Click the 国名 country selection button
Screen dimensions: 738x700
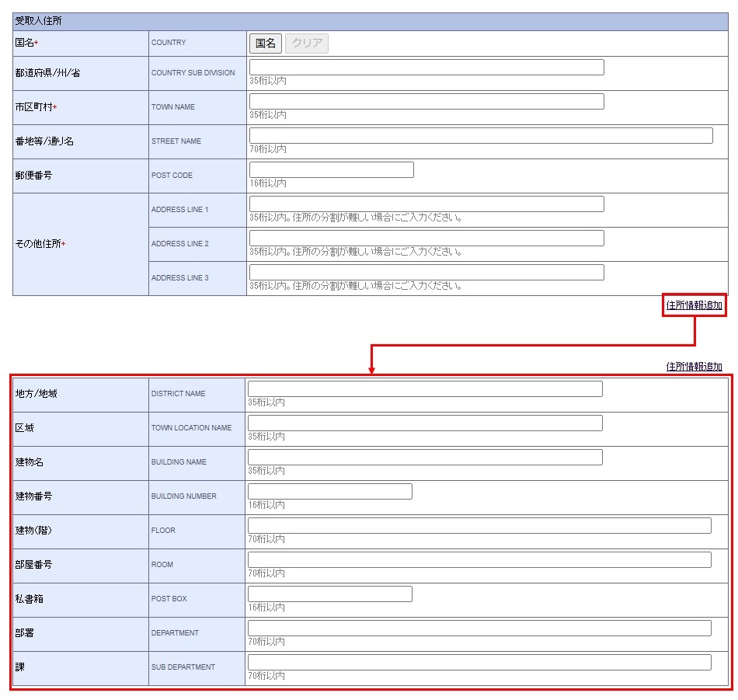266,44
